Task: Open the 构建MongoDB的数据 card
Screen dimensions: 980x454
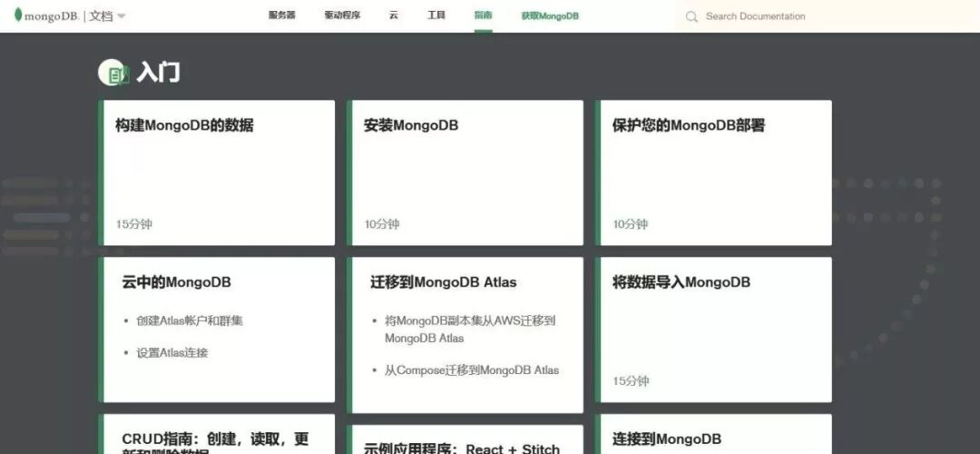Action: pos(216,173)
